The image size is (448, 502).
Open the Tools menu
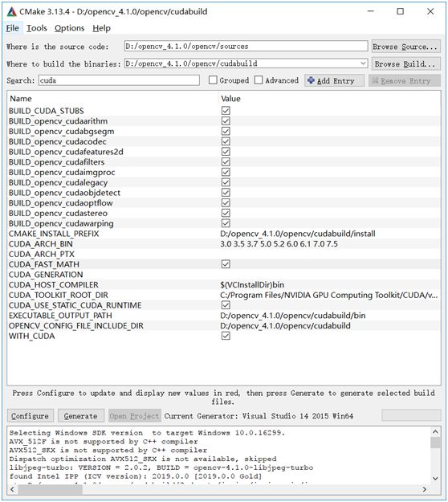[37, 28]
